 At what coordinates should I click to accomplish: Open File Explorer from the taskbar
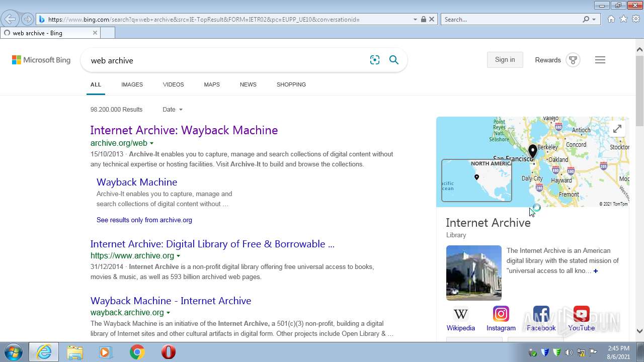click(75, 352)
